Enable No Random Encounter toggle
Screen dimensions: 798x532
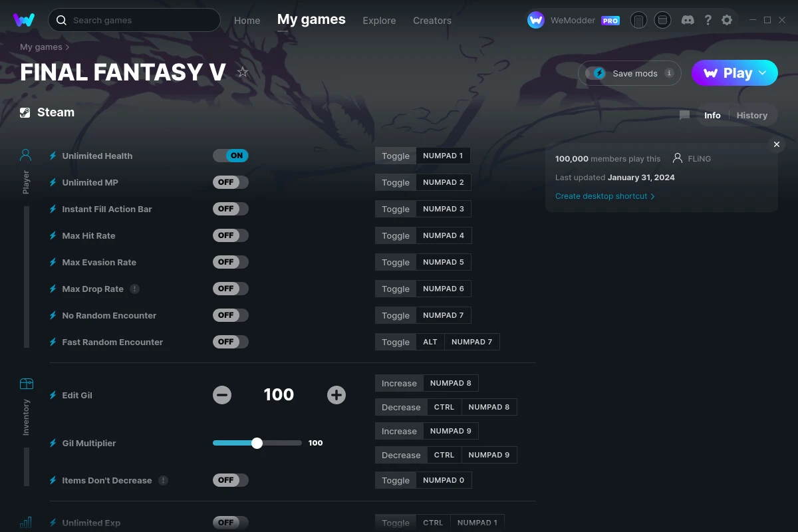pos(231,315)
